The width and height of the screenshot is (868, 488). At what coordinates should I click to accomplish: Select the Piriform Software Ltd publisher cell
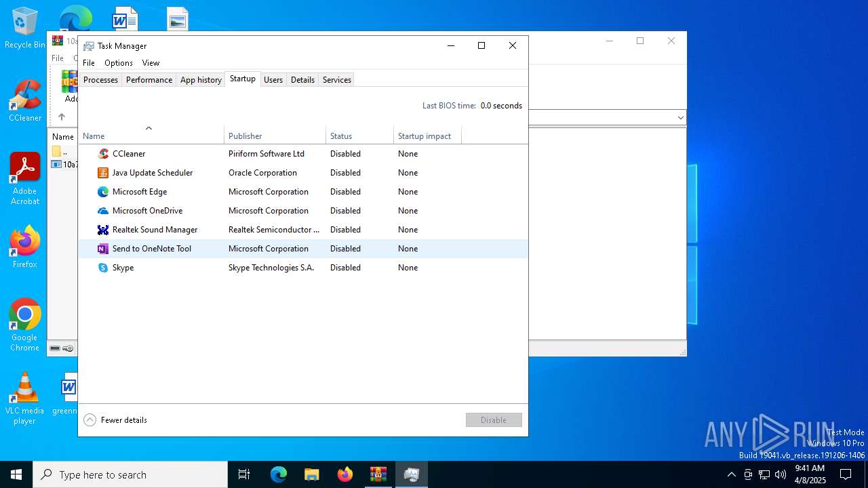(x=267, y=154)
